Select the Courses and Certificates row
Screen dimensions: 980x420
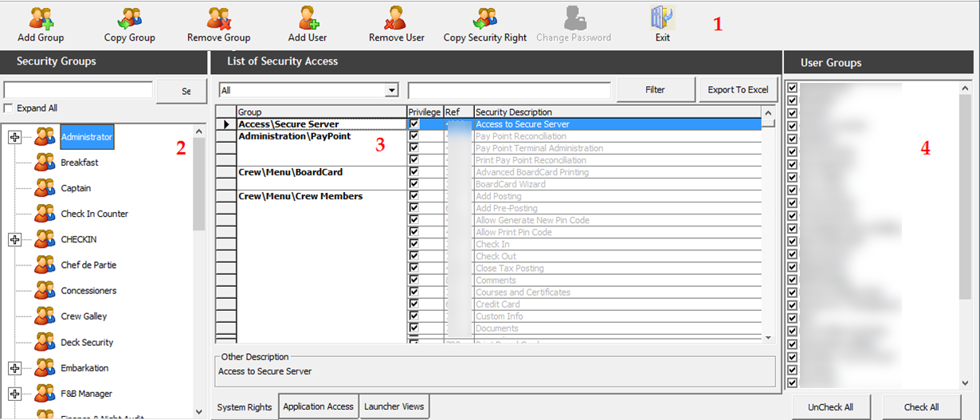[618, 292]
